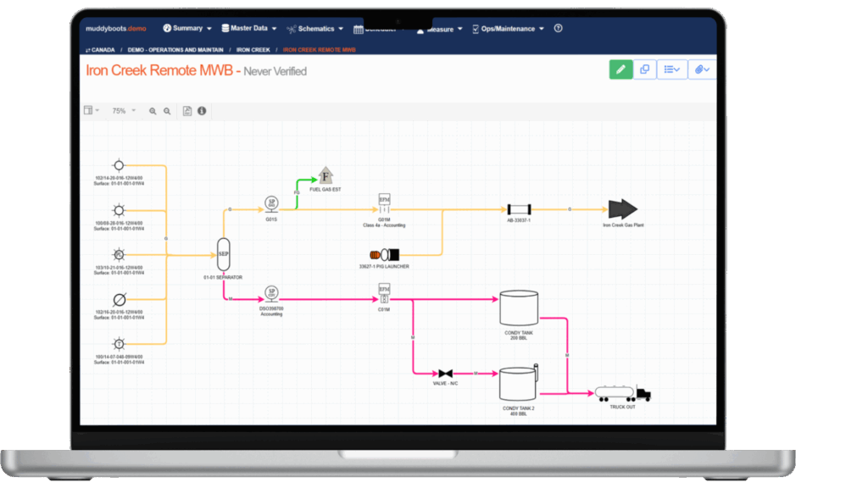Click the green pencil edit button

coord(620,69)
